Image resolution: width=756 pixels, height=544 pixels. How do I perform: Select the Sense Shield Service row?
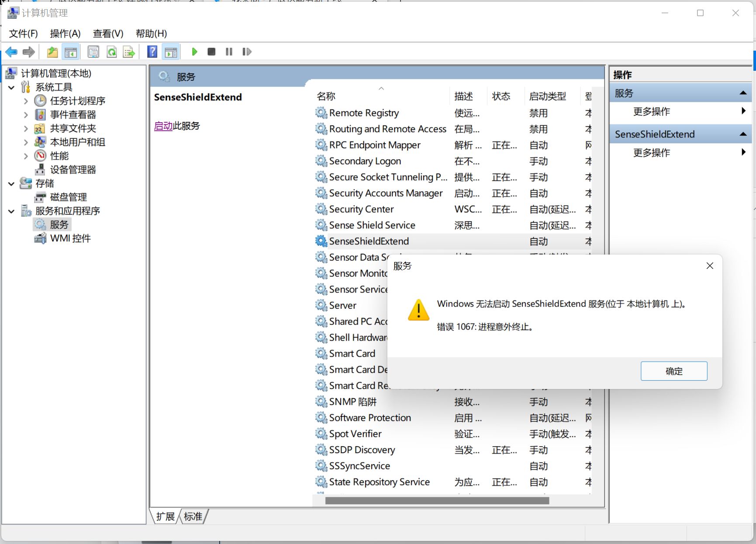pos(453,225)
